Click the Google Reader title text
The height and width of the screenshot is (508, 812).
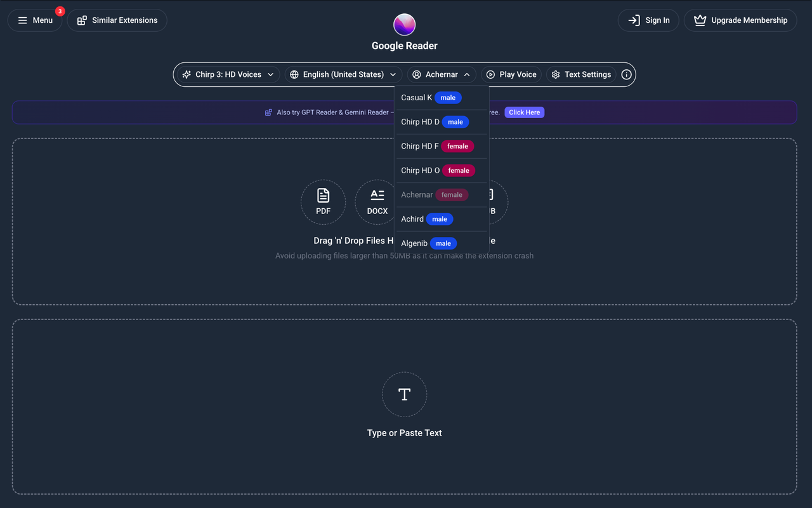405,46
